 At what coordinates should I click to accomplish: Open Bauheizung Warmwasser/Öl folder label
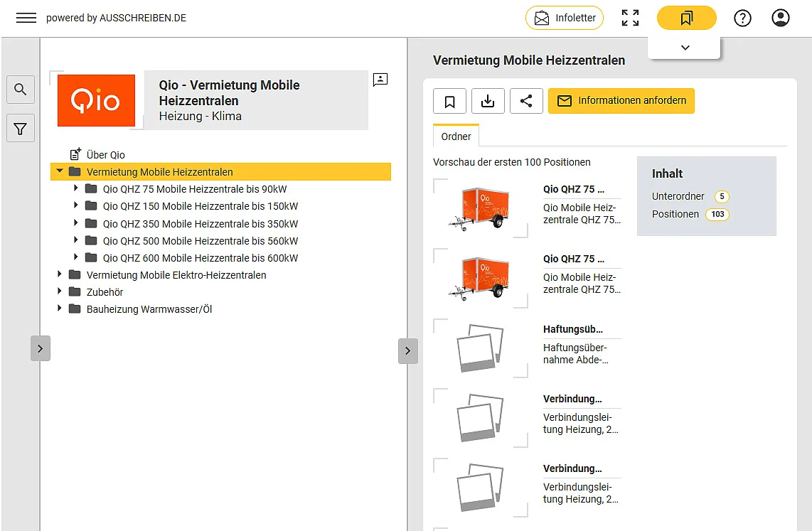click(149, 309)
